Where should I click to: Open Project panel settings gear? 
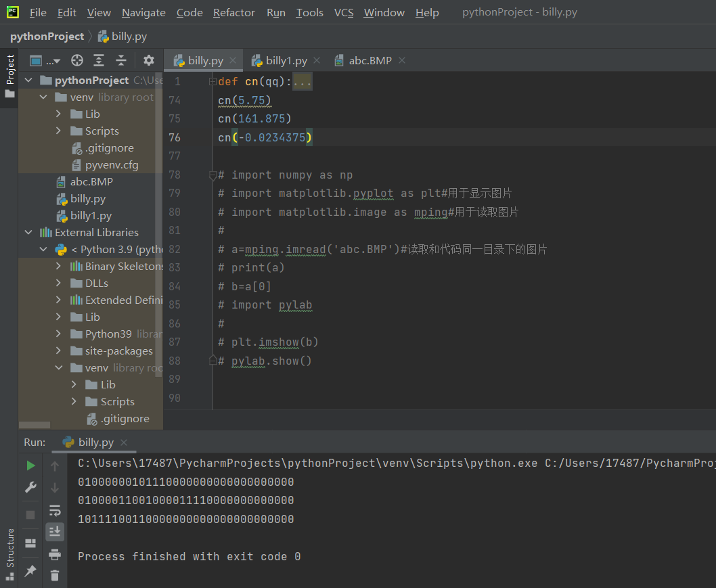tap(149, 60)
